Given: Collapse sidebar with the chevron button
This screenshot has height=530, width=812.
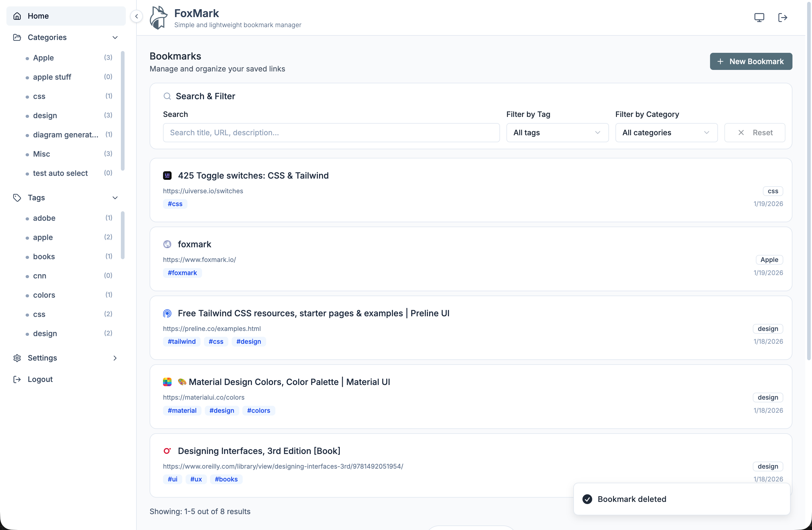Looking at the screenshot, I should (x=136, y=16).
